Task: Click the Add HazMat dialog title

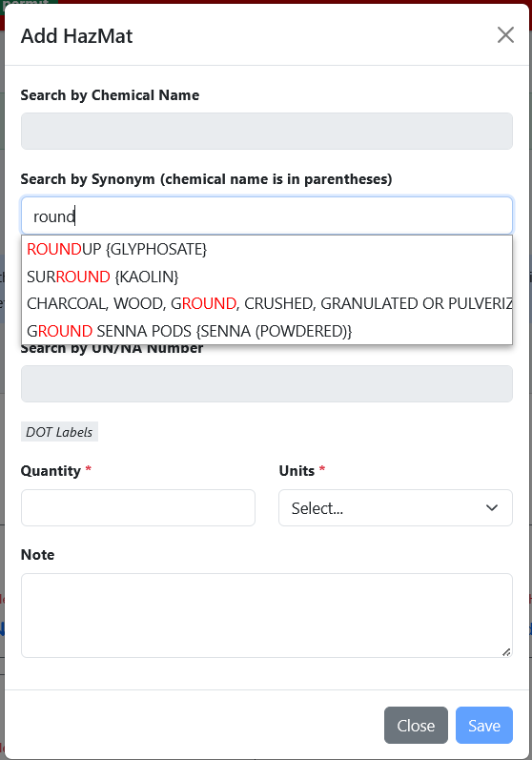Action: tap(76, 36)
